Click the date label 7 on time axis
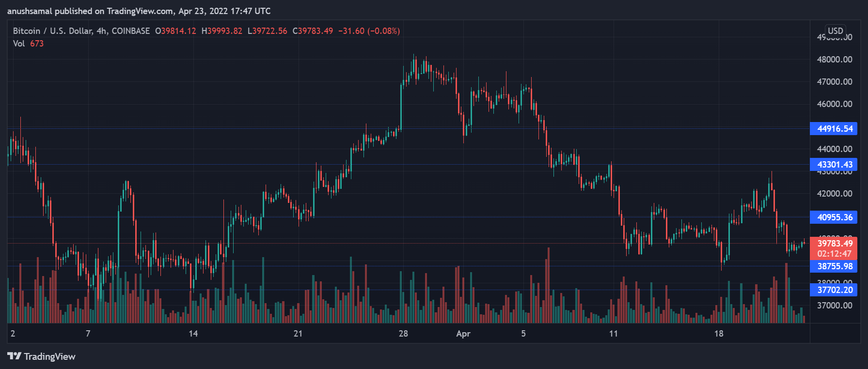The width and height of the screenshot is (868, 369). [x=88, y=334]
